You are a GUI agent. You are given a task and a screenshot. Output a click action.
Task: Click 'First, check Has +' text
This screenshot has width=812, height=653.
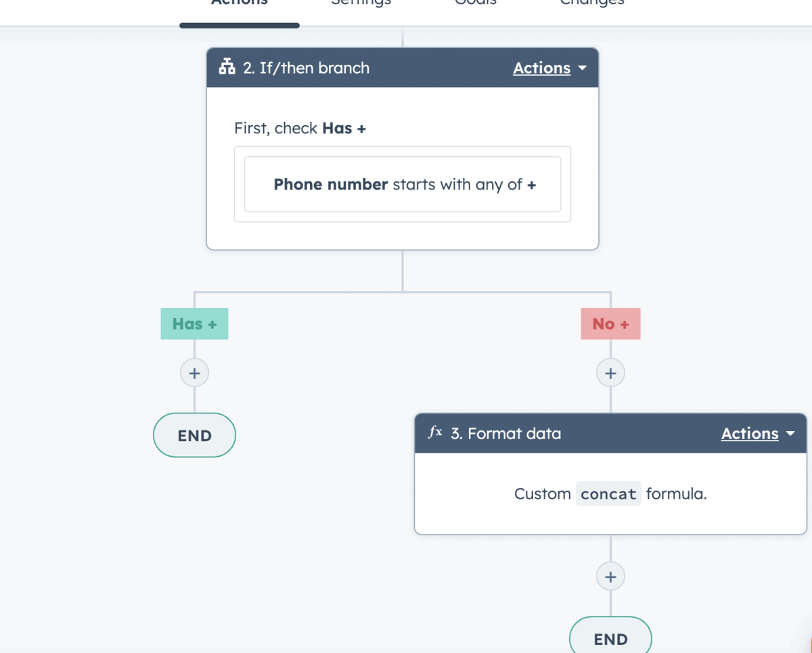(300, 129)
